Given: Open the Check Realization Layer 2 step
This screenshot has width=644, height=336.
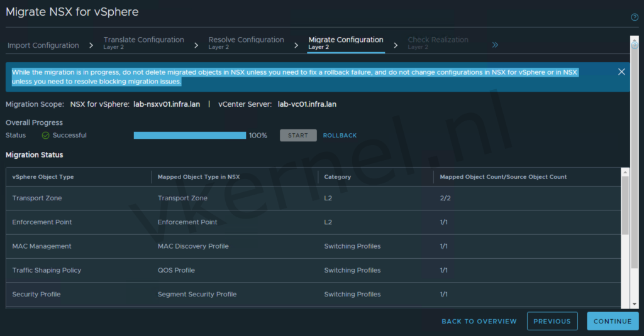Looking at the screenshot, I should 438,43.
